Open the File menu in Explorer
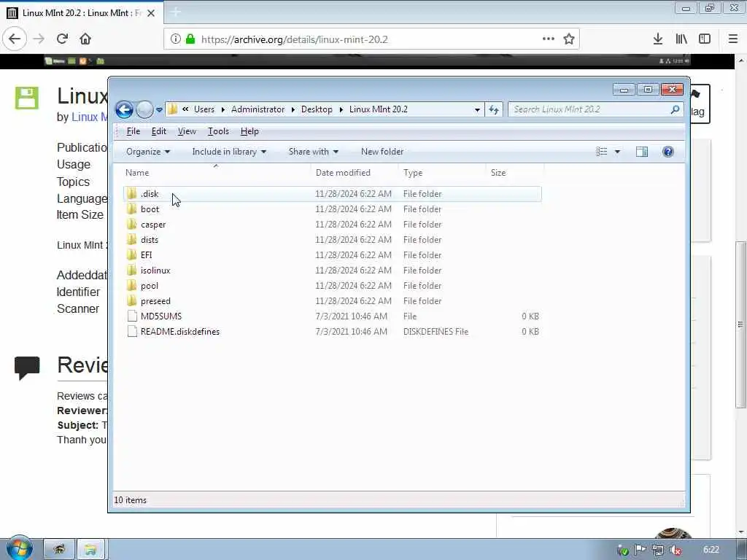 point(133,131)
